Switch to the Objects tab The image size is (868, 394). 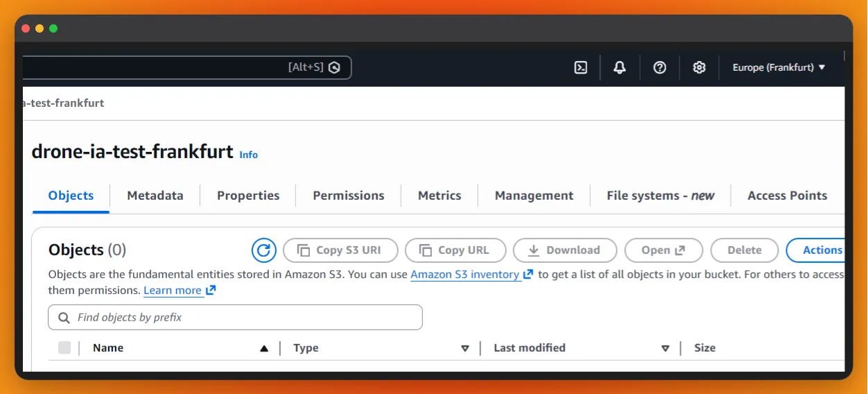point(71,196)
